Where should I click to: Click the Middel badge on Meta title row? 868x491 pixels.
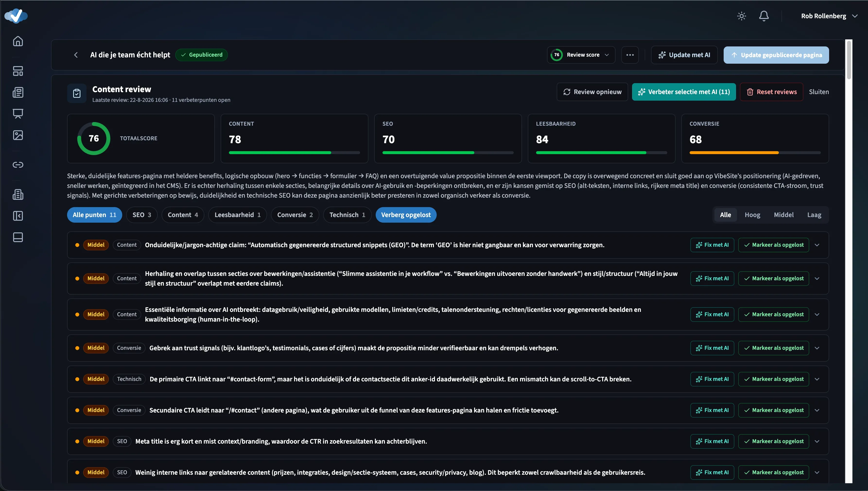point(96,441)
